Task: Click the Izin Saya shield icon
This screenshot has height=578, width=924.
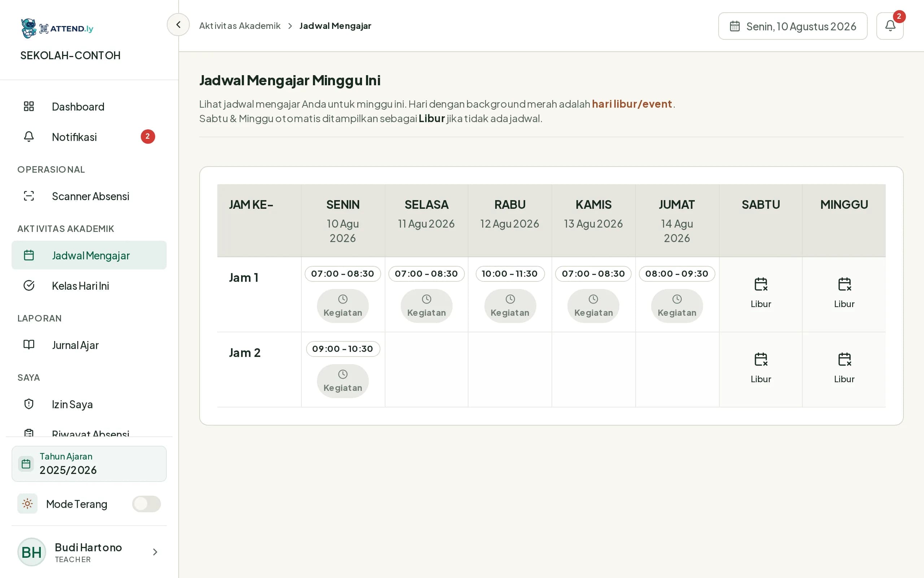Action: click(29, 404)
